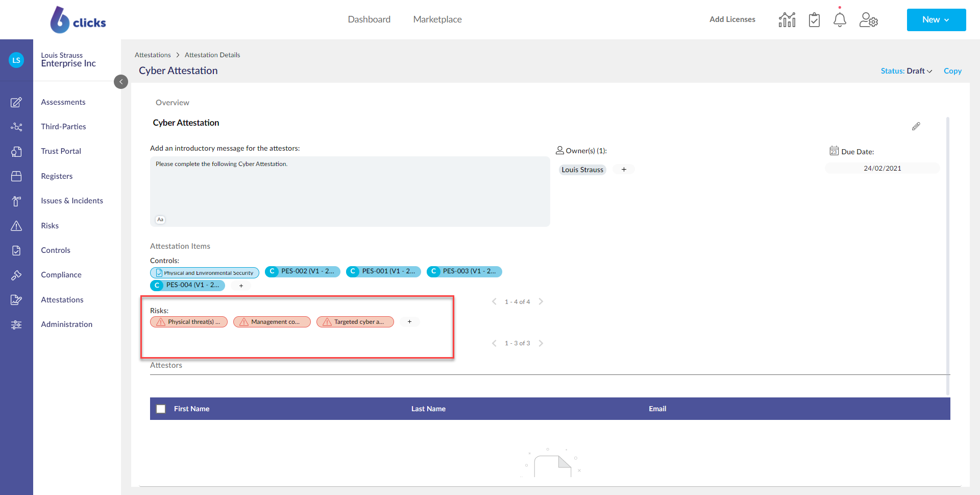The height and width of the screenshot is (495, 980).
Task: Click Add Licenses
Action: tap(732, 19)
